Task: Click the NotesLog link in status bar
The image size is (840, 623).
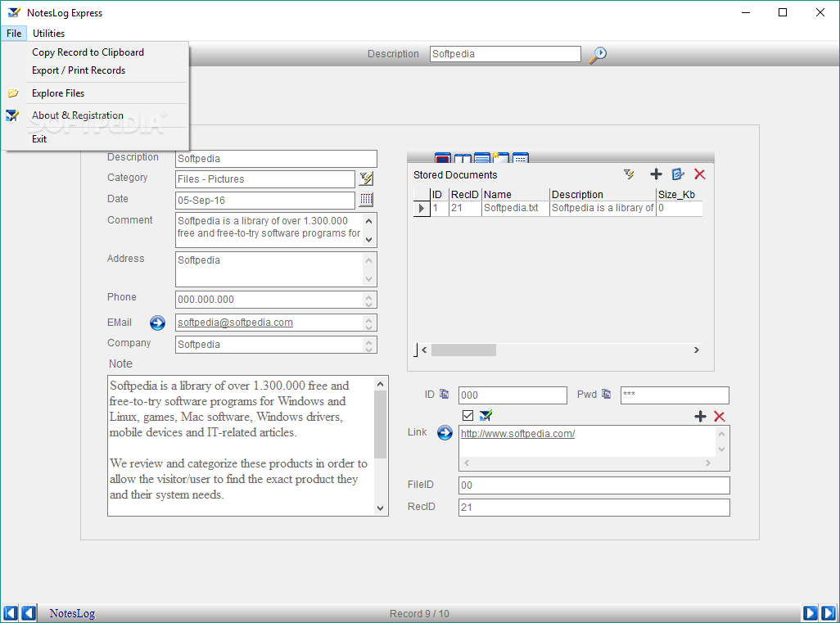Action: click(x=72, y=613)
